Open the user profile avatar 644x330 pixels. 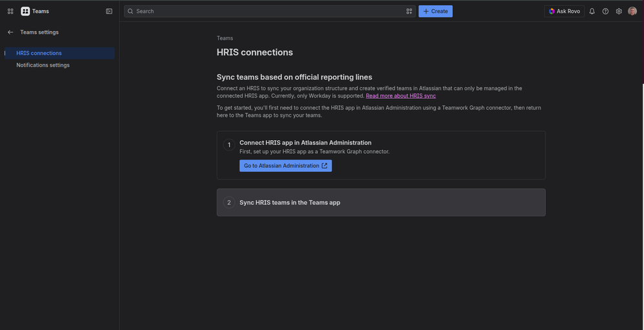point(632,12)
